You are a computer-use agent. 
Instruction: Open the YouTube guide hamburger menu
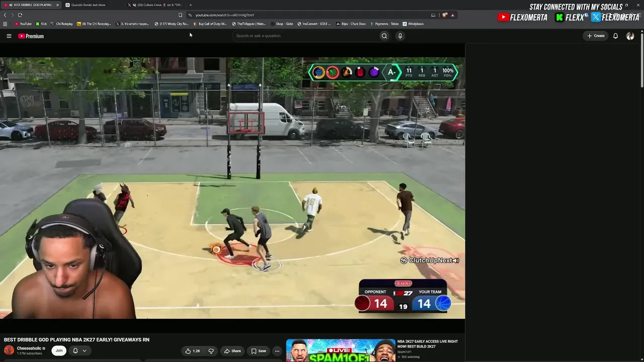[9, 36]
